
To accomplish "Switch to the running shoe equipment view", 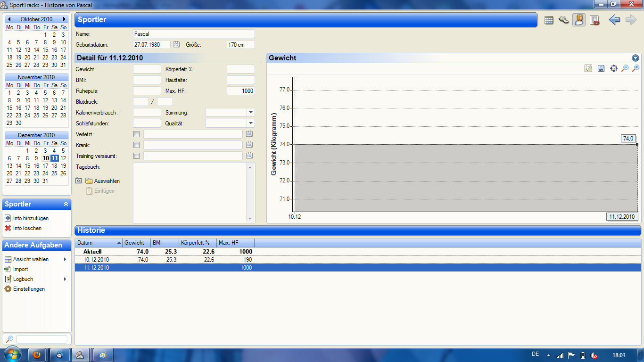I will [x=563, y=20].
